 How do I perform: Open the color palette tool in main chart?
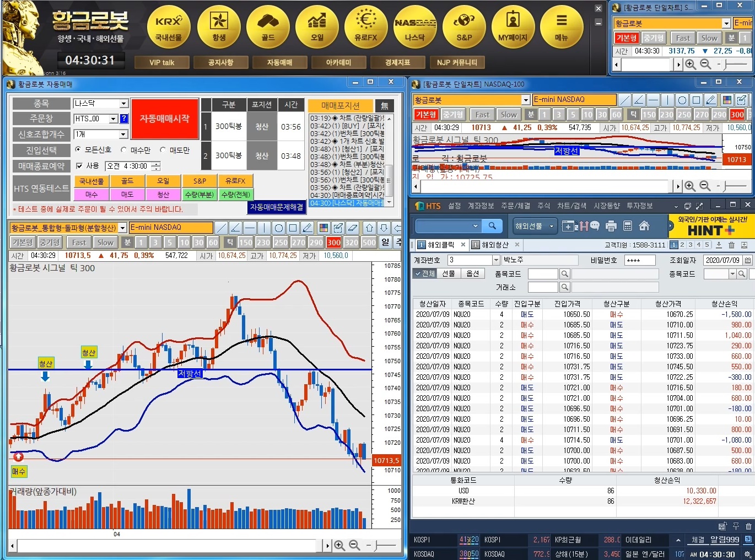323,228
